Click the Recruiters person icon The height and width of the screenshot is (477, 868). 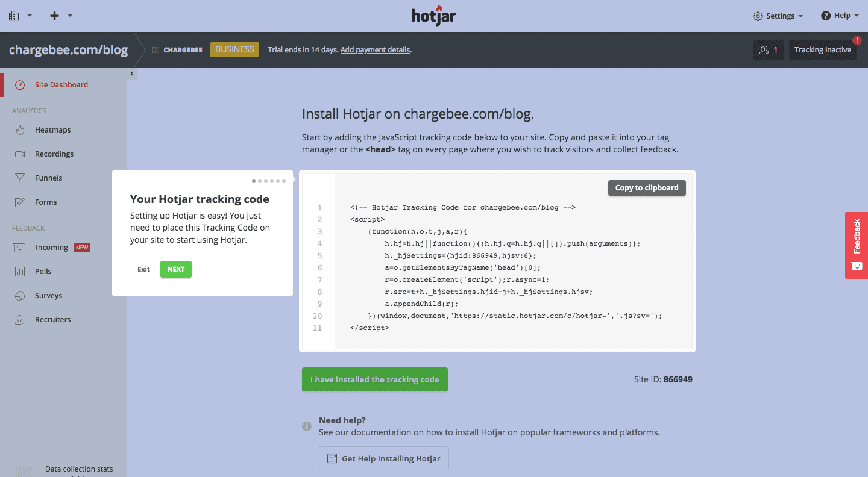coord(20,320)
